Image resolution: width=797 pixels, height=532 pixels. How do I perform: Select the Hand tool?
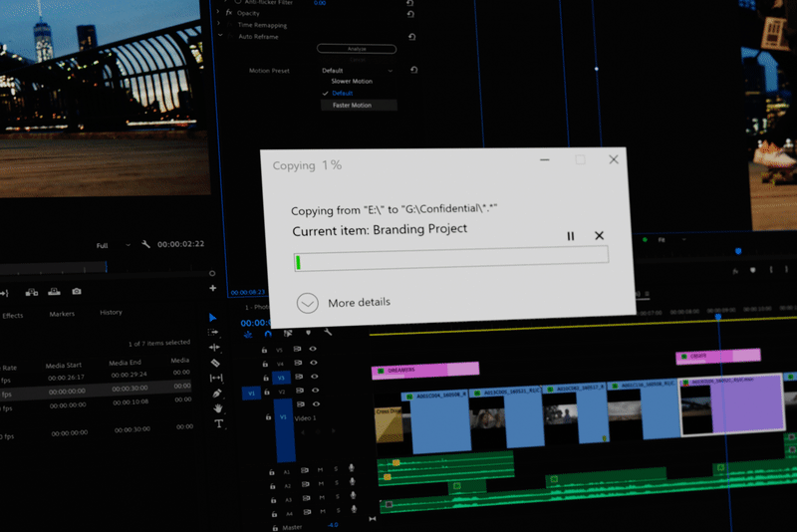217,408
